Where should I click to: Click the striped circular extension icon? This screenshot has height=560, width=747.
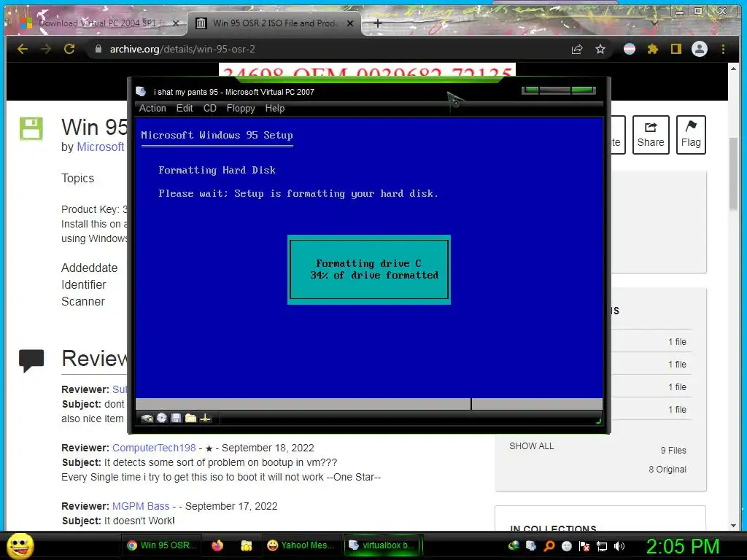630,49
